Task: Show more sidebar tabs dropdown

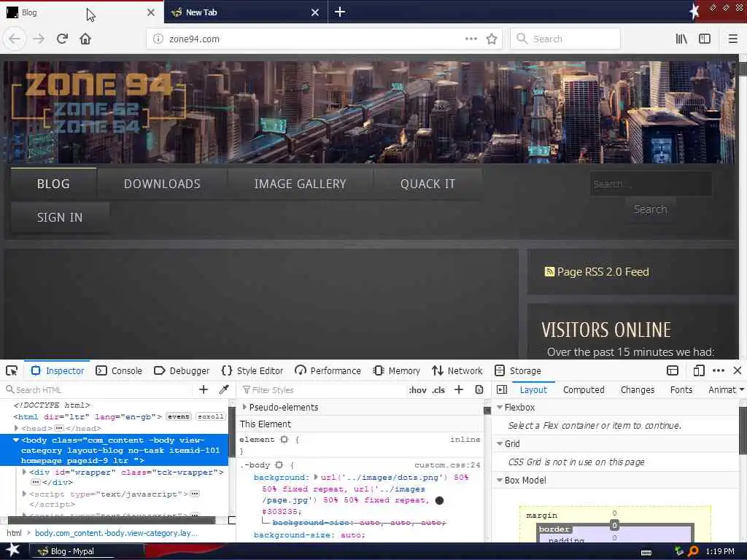Action: pos(741,389)
